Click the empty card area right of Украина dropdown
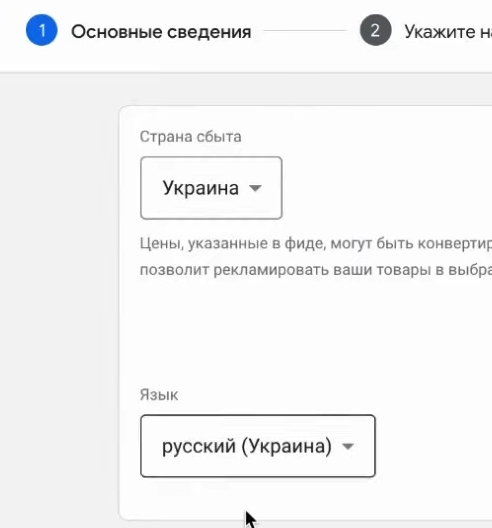492x528 pixels. pos(387,188)
